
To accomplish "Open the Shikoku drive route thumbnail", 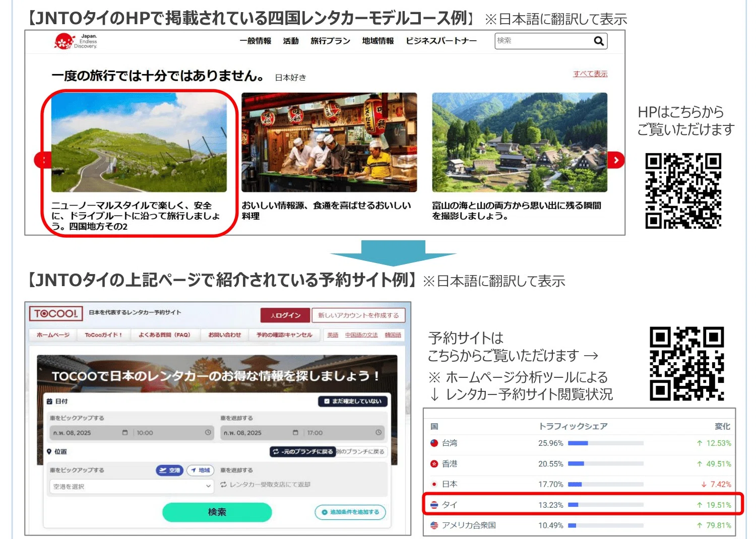I will pyautogui.click(x=139, y=142).
